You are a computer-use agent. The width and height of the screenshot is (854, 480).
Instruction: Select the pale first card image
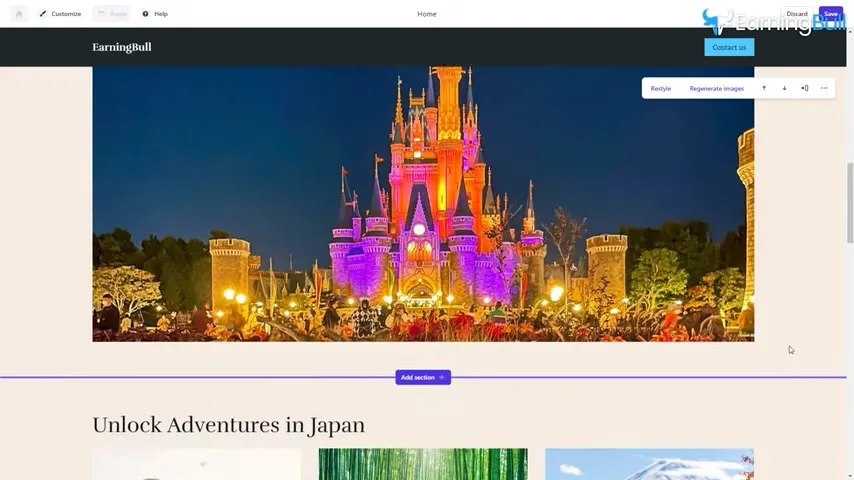(x=197, y=464)
